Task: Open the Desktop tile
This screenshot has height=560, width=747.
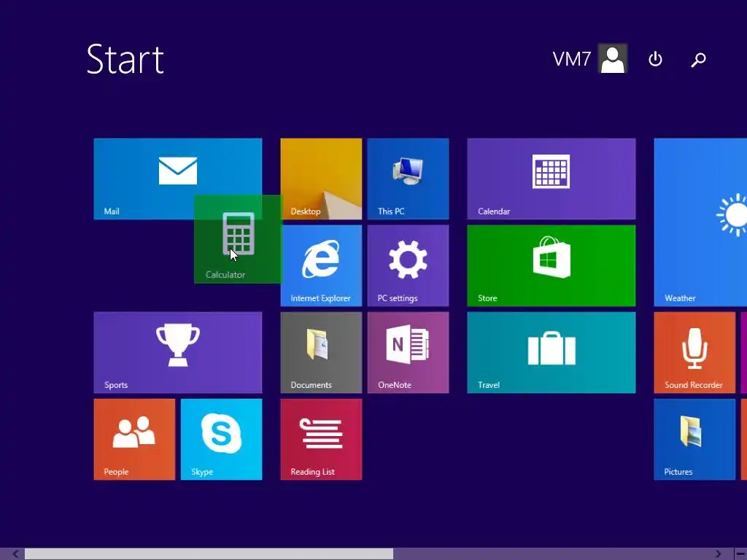Action: pyautogui.click(x=321, y=179)
